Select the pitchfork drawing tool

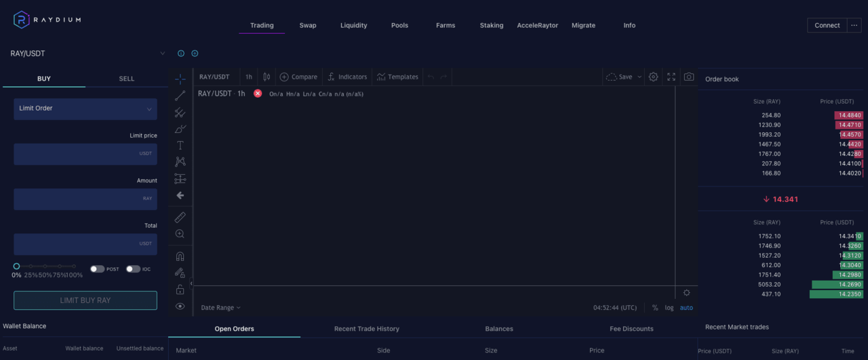pos(180,113)
